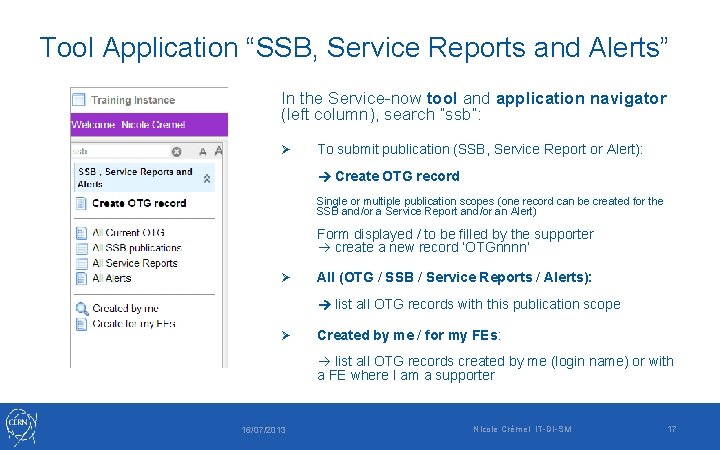Click the Welcome Nicole Cremel banner

pos(149,125)
